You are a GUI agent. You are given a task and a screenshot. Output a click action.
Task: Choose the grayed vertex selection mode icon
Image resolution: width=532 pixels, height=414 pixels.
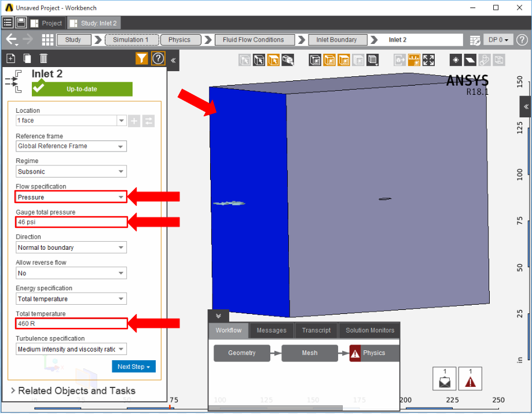point(244,60)
